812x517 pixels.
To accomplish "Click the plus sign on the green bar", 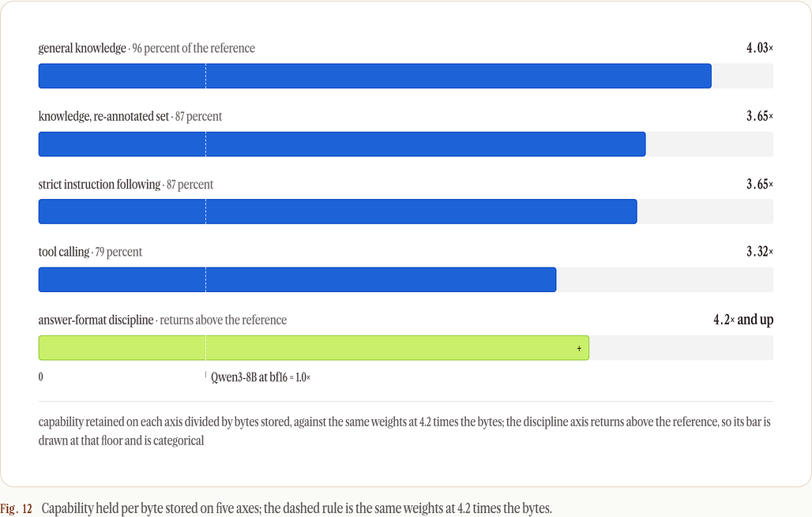I will tap(579, 348).
